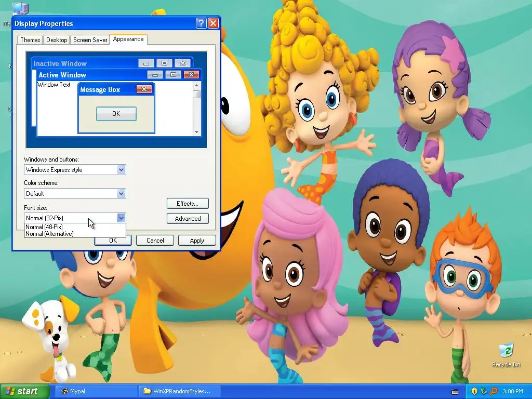Click the Window Text in preview
Viewport: 532px width, 399px height.
click(x=54, y=85)
